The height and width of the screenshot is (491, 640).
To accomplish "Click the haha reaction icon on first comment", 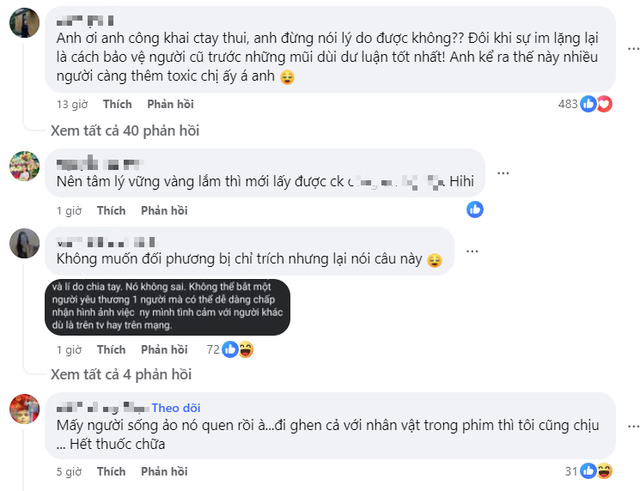I will click(604, 104).
